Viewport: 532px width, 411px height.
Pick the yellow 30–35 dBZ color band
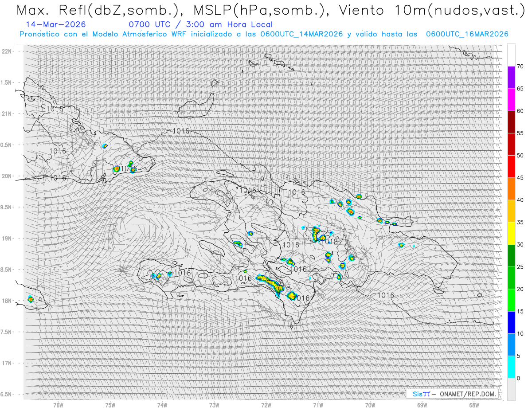[511, 233]
